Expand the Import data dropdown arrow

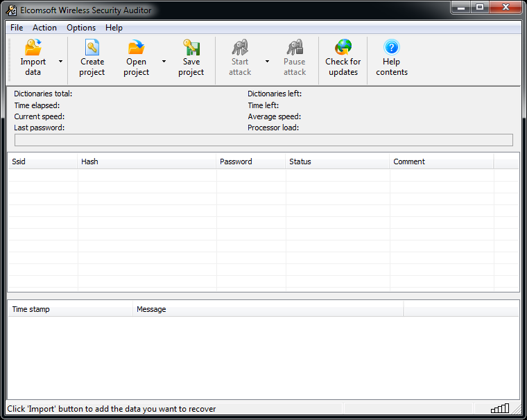click(60, 61)
